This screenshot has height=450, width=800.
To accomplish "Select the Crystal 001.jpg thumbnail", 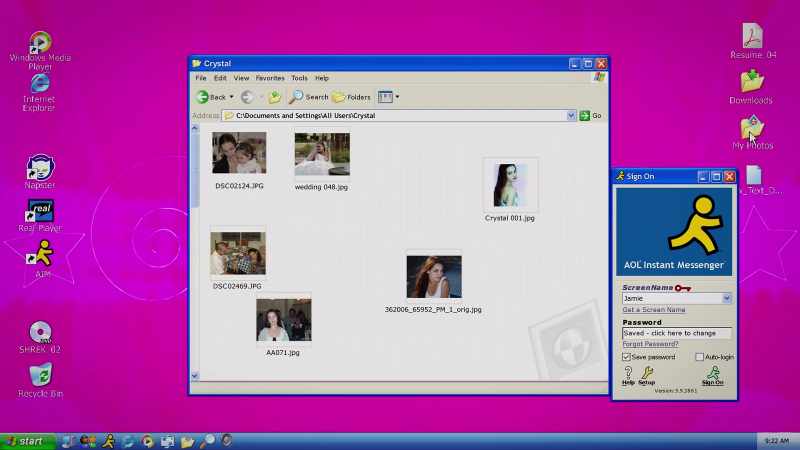I will 510,185.
